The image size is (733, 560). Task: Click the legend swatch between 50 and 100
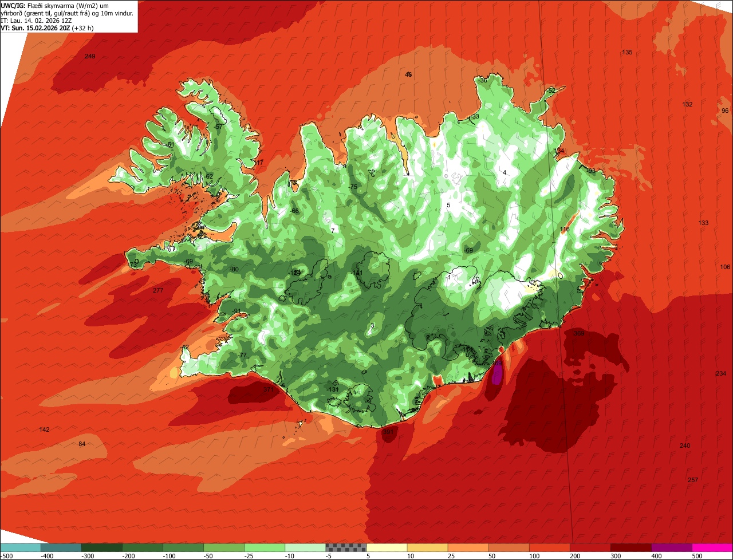[509, 547]
